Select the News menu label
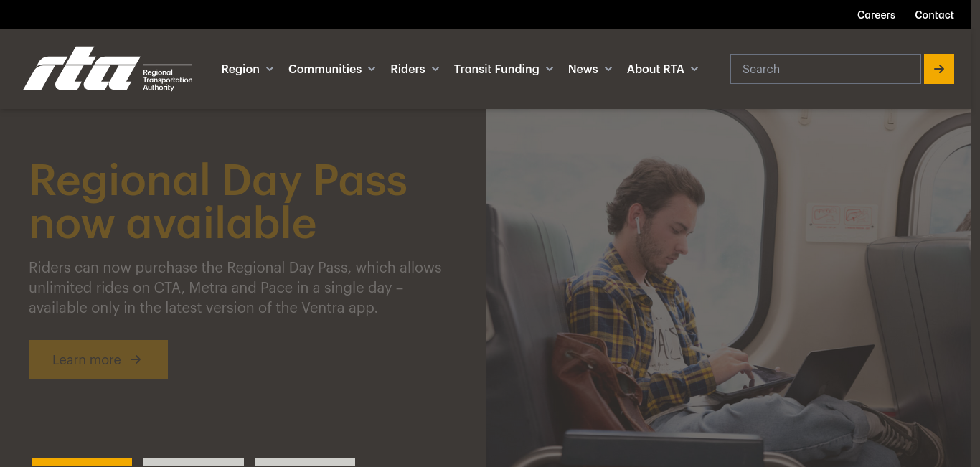The height and width of the screenshot is (467, 980). click(583, 69)
